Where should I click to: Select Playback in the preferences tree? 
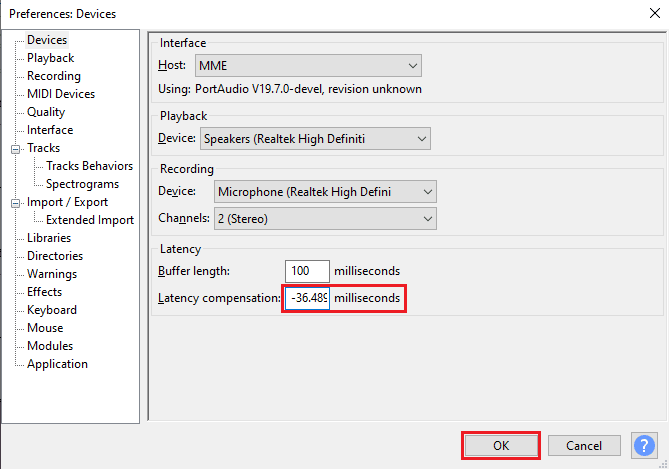point(50,58)
